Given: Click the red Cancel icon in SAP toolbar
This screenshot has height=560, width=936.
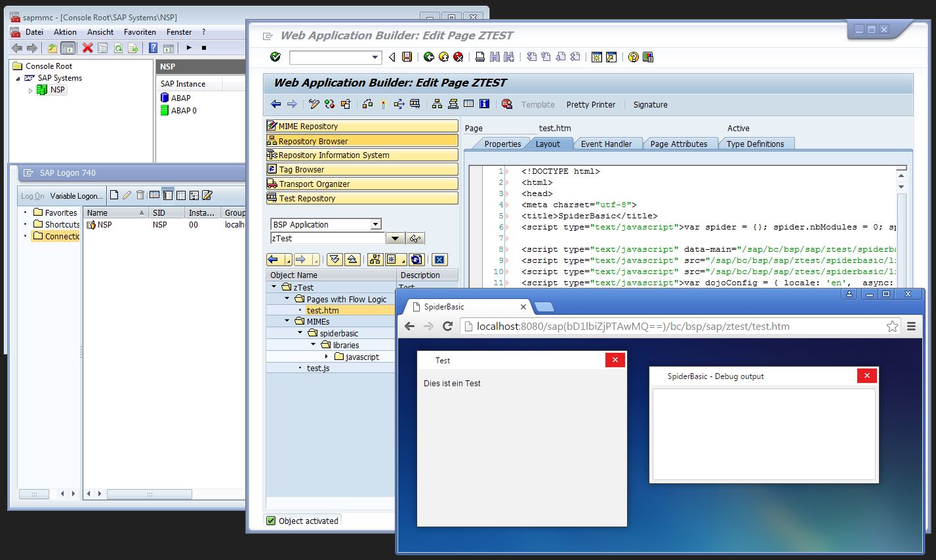Looking at the screenshot, I should pos(458,57).
